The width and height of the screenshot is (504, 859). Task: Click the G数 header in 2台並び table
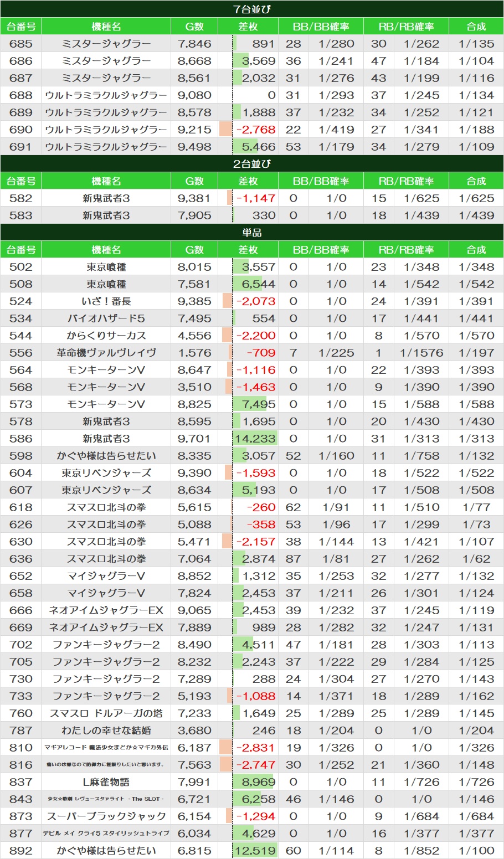pos(194,181)
